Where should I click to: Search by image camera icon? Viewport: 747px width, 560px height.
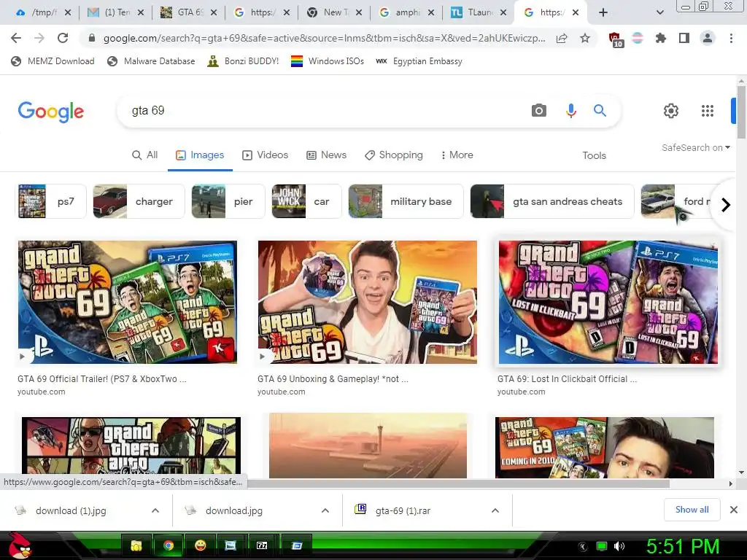tap(539, 111)
